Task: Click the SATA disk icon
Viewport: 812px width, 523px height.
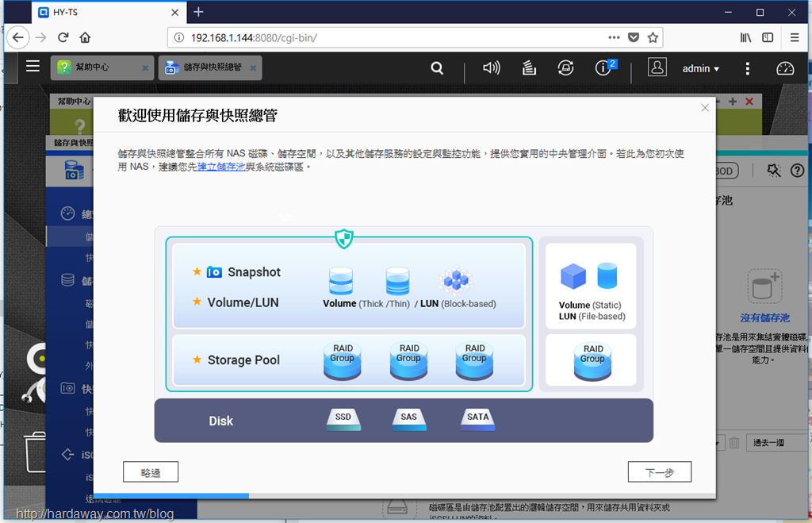Action: click(x=477, y=420)
